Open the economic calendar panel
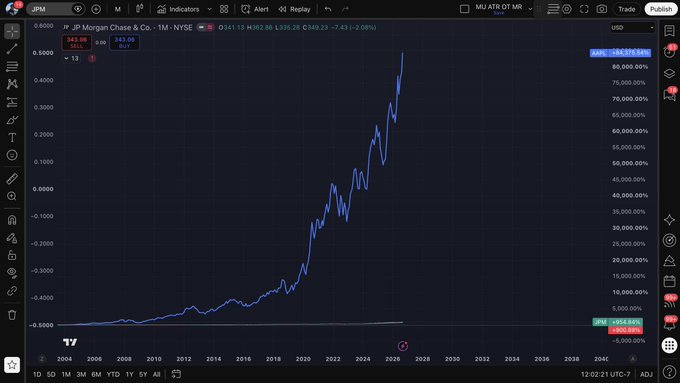Screen dimensions: 680x383 (x=669, y=282)
